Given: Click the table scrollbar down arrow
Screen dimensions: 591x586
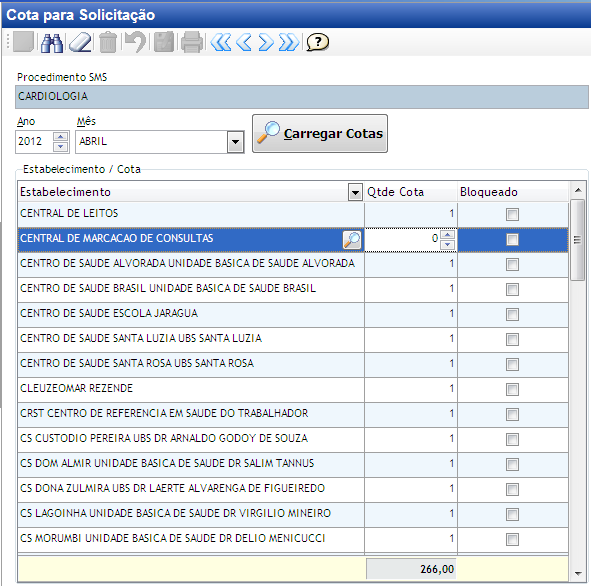Looking at the screenshot, I should [578, 574].
